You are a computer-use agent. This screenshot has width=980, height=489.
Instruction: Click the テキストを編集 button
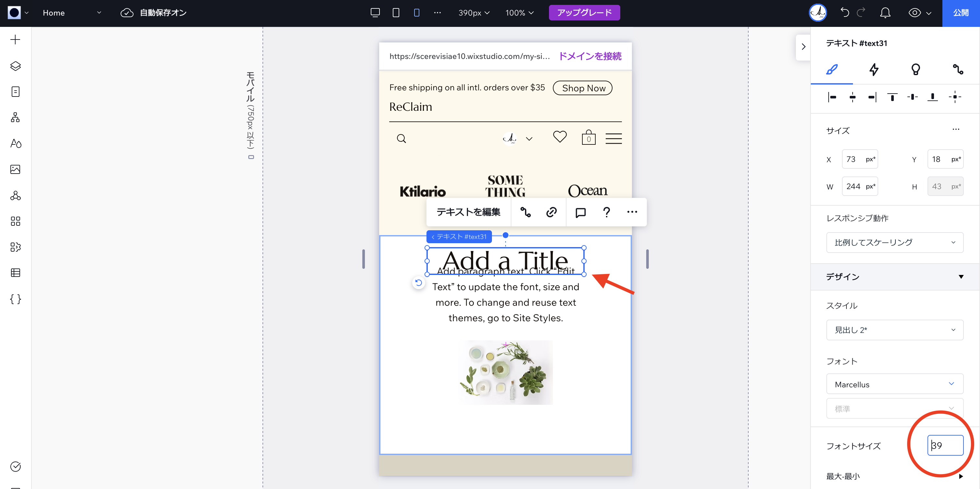[468, 212]
